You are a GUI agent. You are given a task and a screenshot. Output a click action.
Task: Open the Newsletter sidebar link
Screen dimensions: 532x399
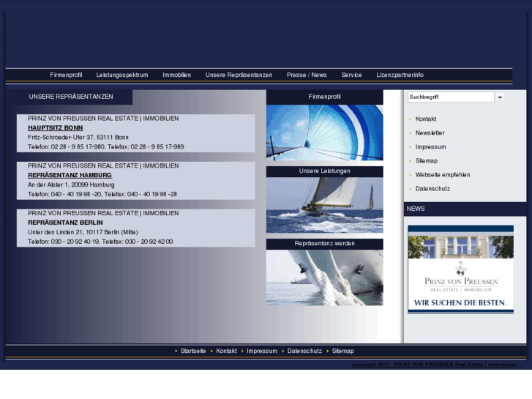[x=430, y=133]
